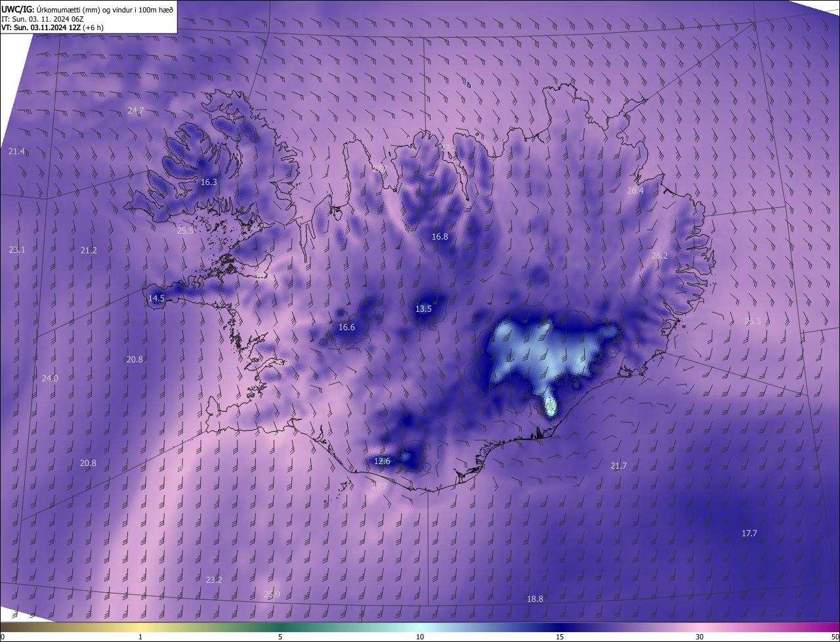Image resolution: width=840 pixels, height=642 pixels.
Task: Click the map value 23.1
Action: tap(17, 250)
